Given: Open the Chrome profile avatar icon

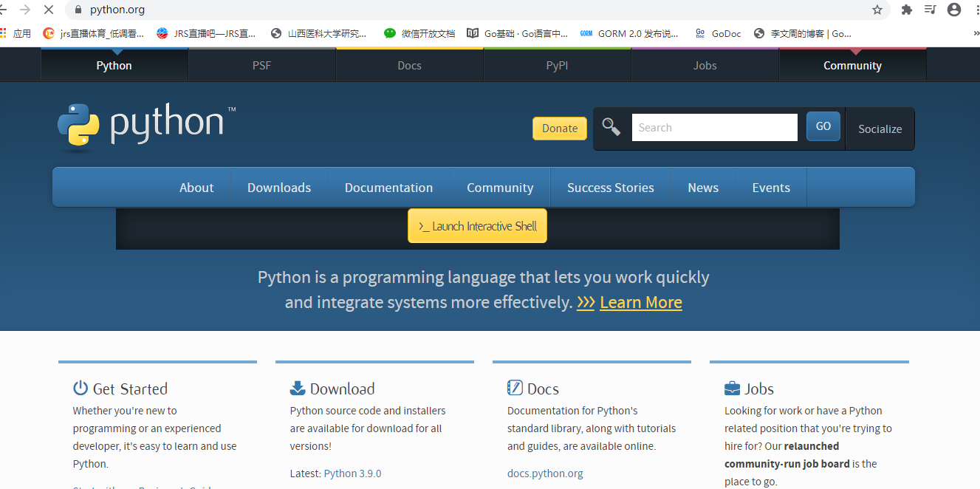Looking at the screenshot, I should tap(954, 10).
